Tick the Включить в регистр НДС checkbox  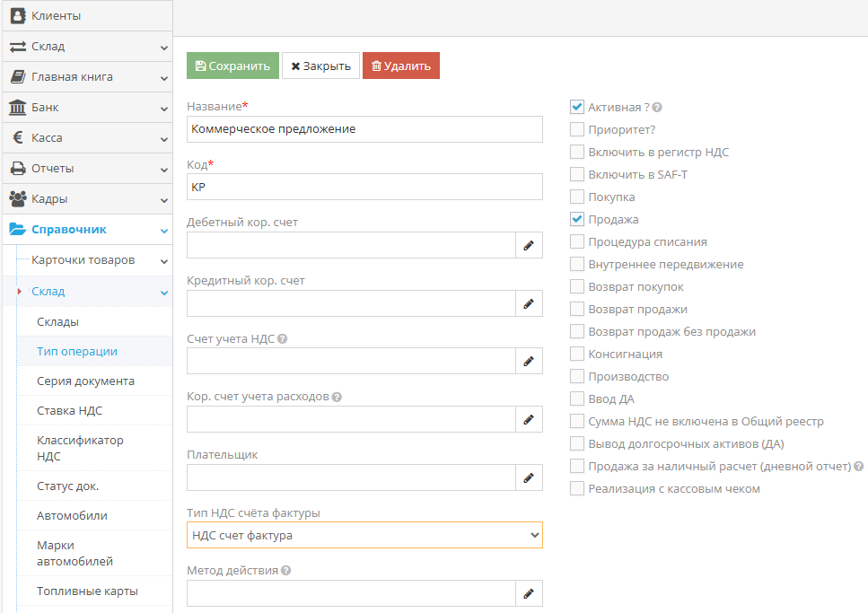tap(577, 152)
